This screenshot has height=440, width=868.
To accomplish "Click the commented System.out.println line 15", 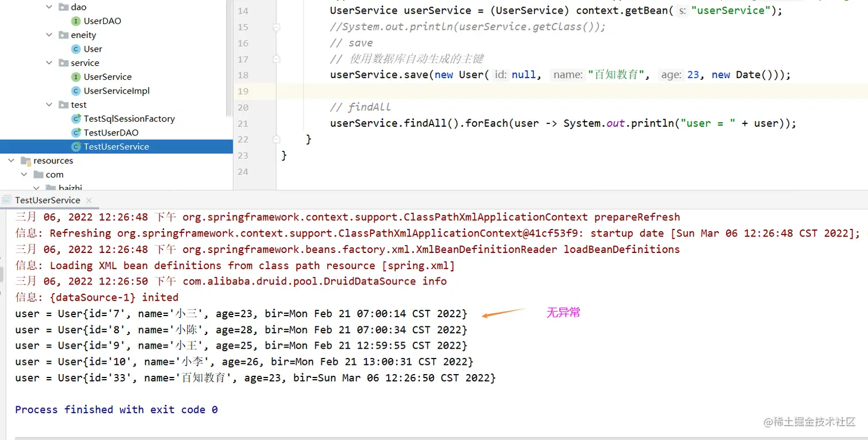I will click(x=468, y=27).
